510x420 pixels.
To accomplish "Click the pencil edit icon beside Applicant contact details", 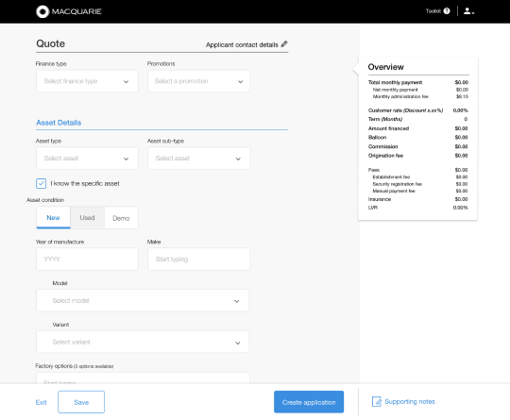I will [284, 43].
